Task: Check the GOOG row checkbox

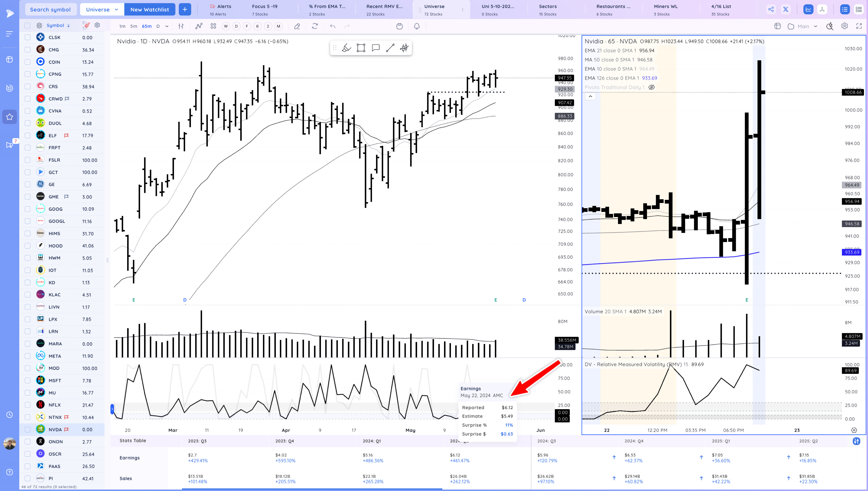Action: coord(28,209)
